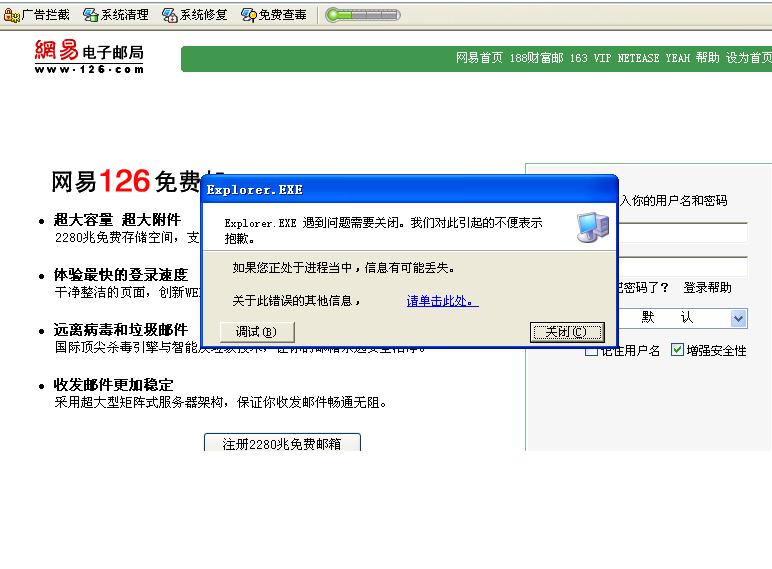The image size is (772, 569).
Task: Click the 调试(B) button in error dialog
Action: pos(257,332)
